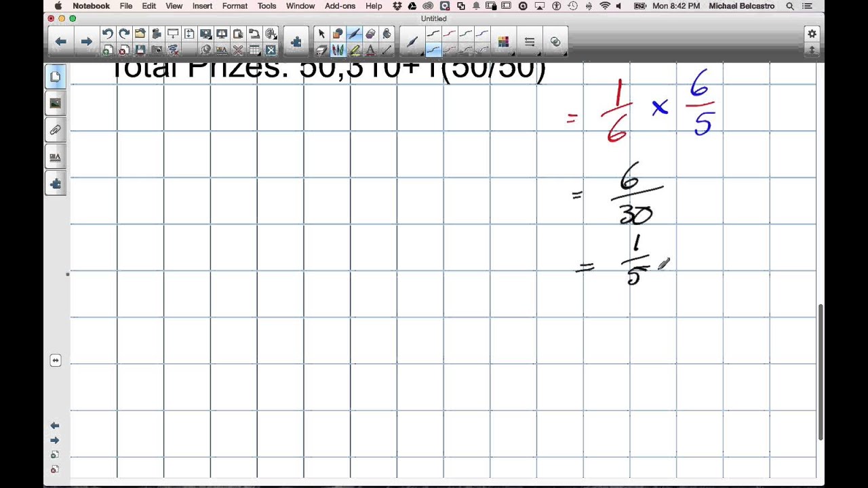Go to next page with forward arrow
This screenshot has height=488, width=868.
tap(86, 42)
